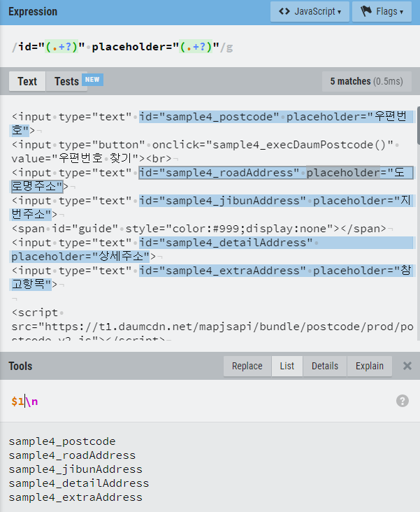Click the sample4_postcode list result
This screenshot has width=420, height=512.
click(x=62, y=441)
